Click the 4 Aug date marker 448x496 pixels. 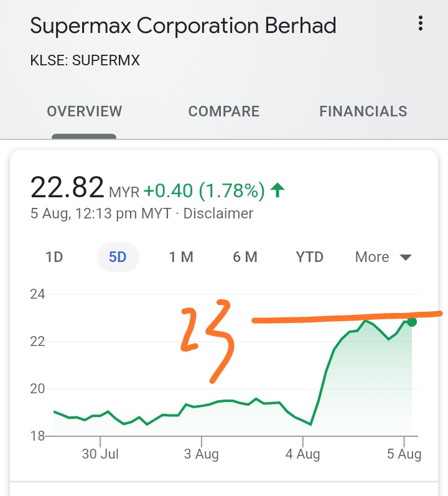pyautogui.click(x=302, y=454)
